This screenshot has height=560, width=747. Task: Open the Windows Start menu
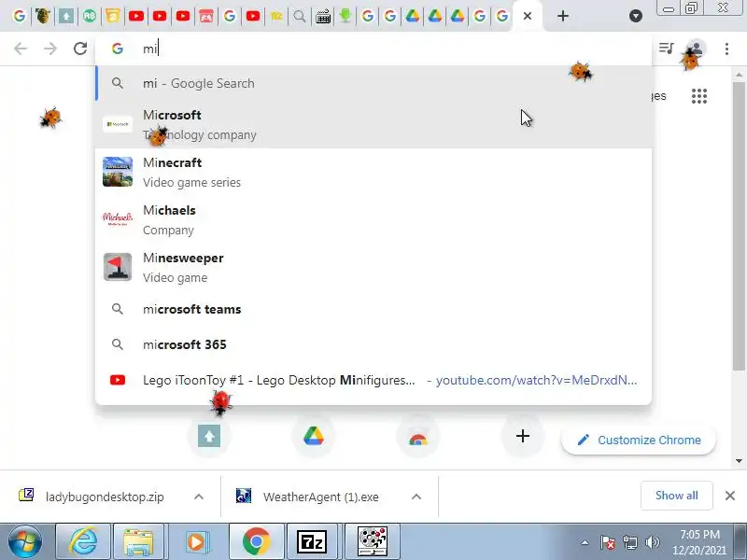point(25,541)
